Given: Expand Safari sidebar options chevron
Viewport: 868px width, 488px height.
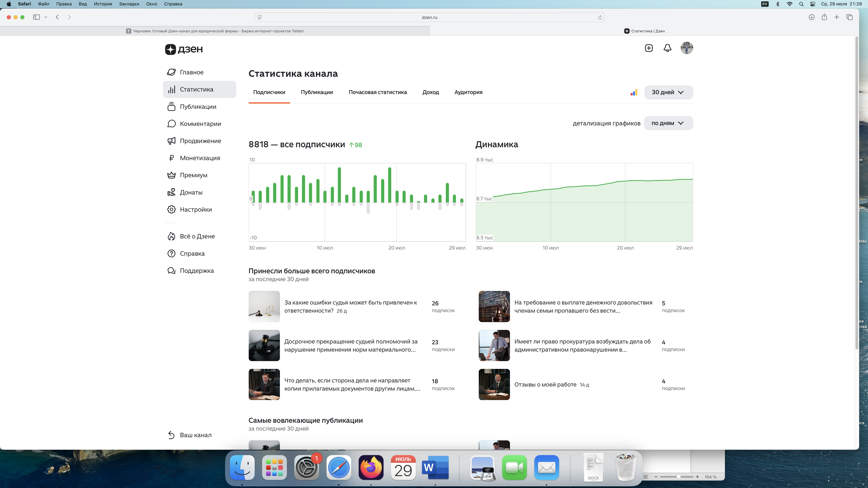Looking at the screenshot, I should [x=46, y=17].
